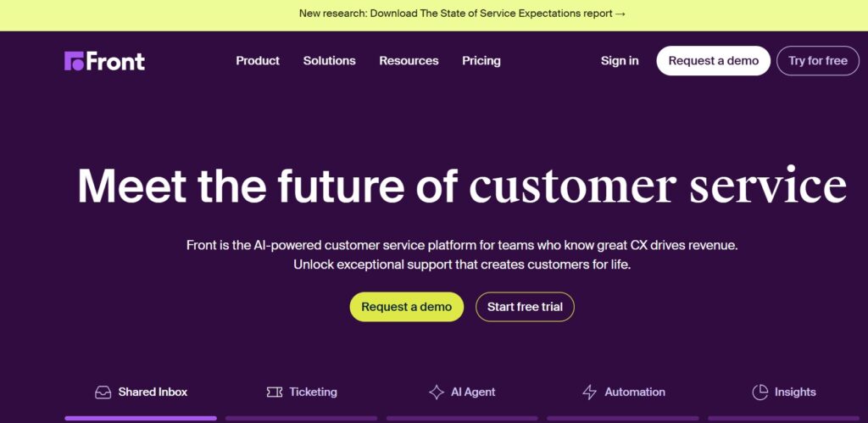Viewport: 868px width, 423px height.
Task: Expand the Solutions menu
Action: [330, 61]
